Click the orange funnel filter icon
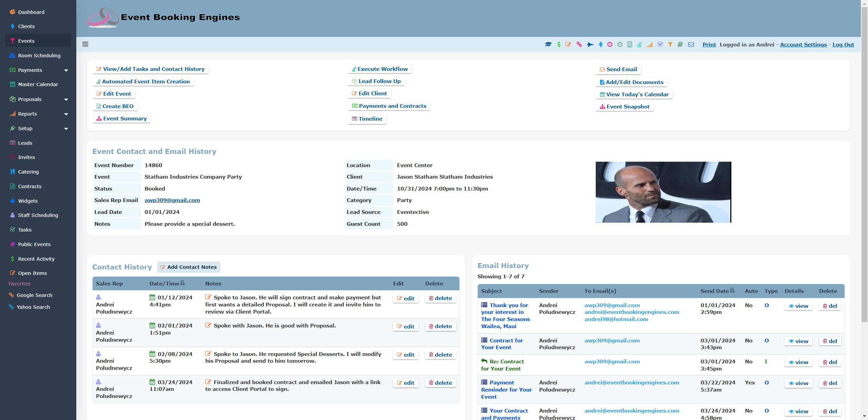 click(670, 44)
